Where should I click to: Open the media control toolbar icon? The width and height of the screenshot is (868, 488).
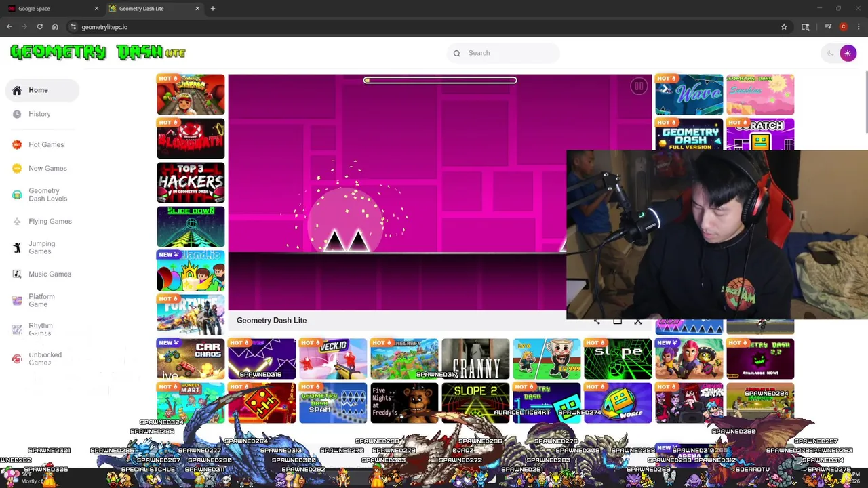point(828,26)
